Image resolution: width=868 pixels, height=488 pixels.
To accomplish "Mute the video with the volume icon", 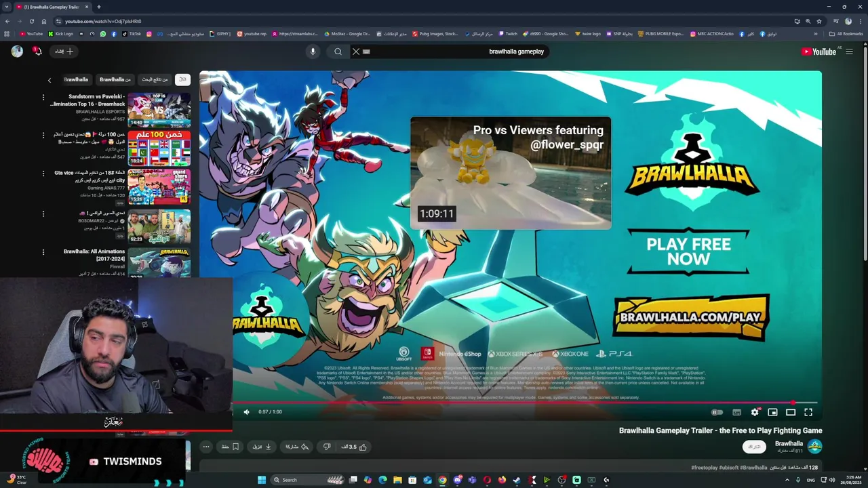I will click(246, 411).
